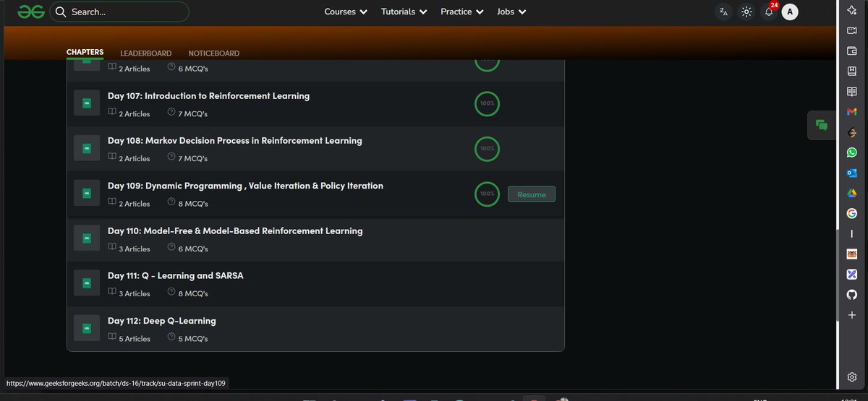Open Day 110: Model-Free & Model-Based chapter
This screenshot has height=401, width=868.
pos(235,230)
